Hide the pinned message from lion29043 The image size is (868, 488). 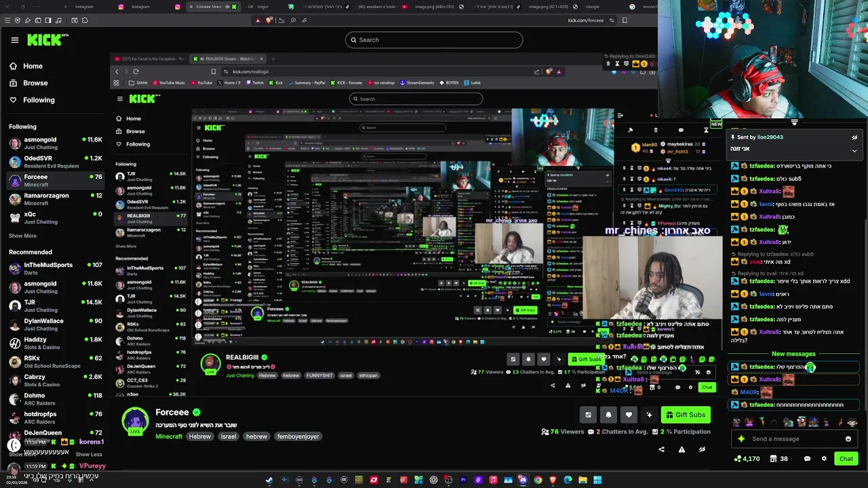coord(854,138)
